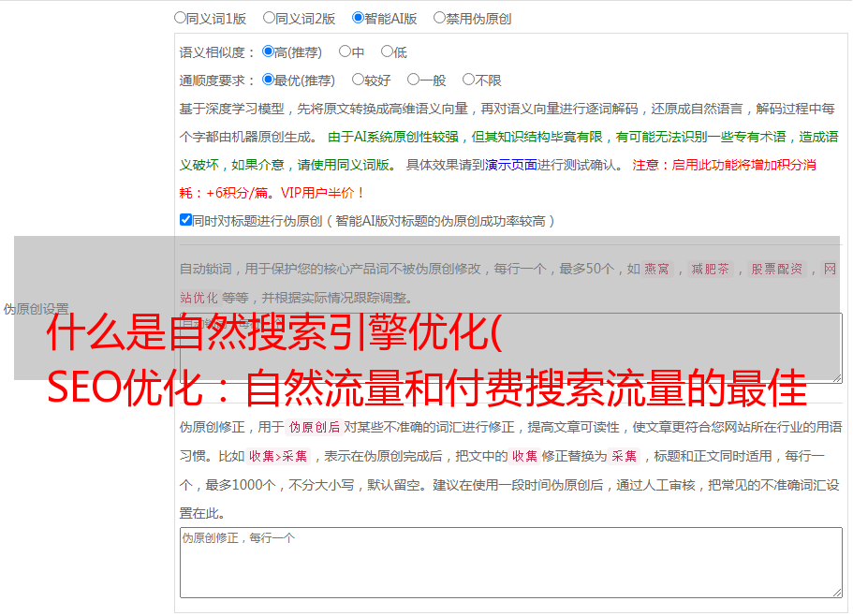Select the 同义词1版 radio option
853x616 pixels.
180,18
